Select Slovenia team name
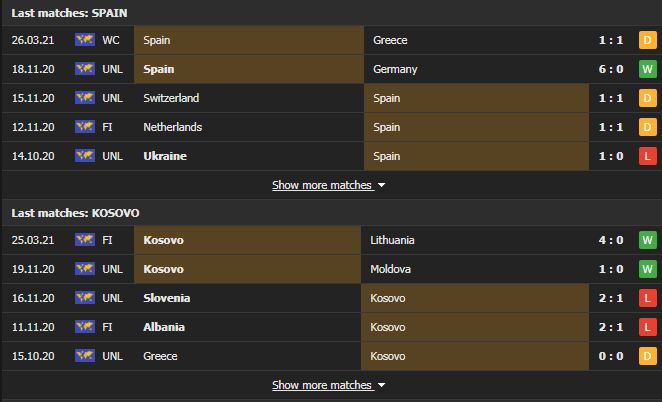The height and width of the screenshot is (402, 662). point(167,298)
